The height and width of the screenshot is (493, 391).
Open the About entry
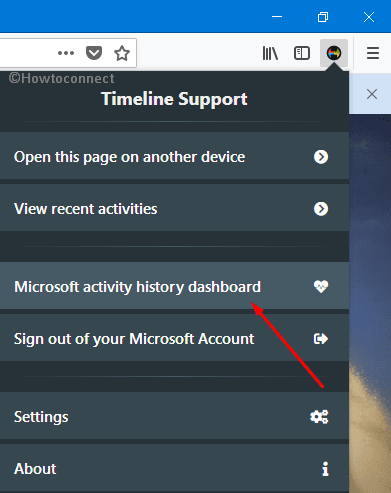pyautogui.click(x=174, y=468)
